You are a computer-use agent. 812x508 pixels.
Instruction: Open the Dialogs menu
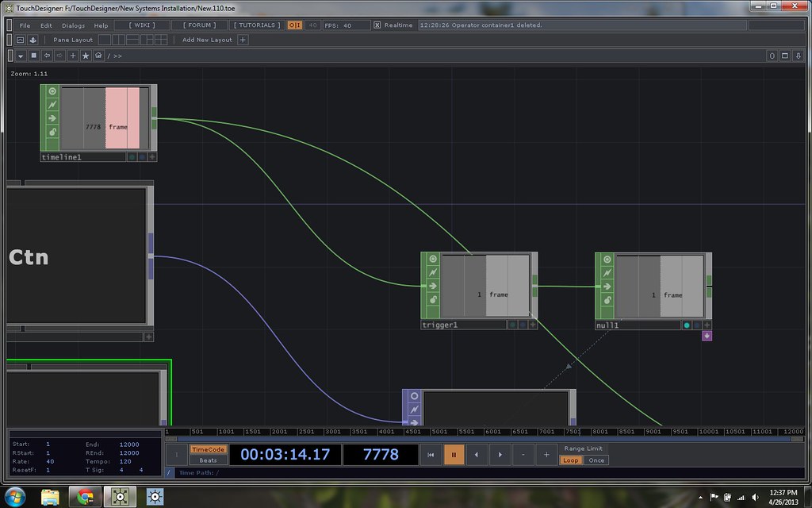(74, 25)
